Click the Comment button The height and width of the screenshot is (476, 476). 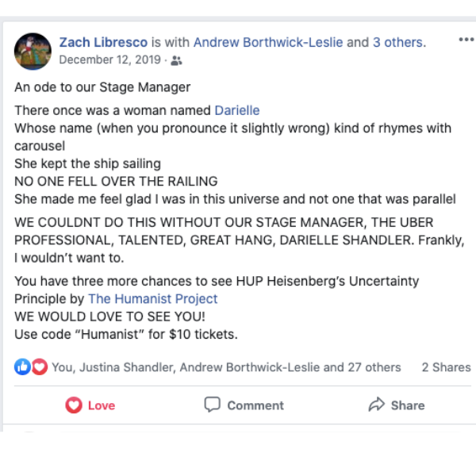(x=244, y=405)
